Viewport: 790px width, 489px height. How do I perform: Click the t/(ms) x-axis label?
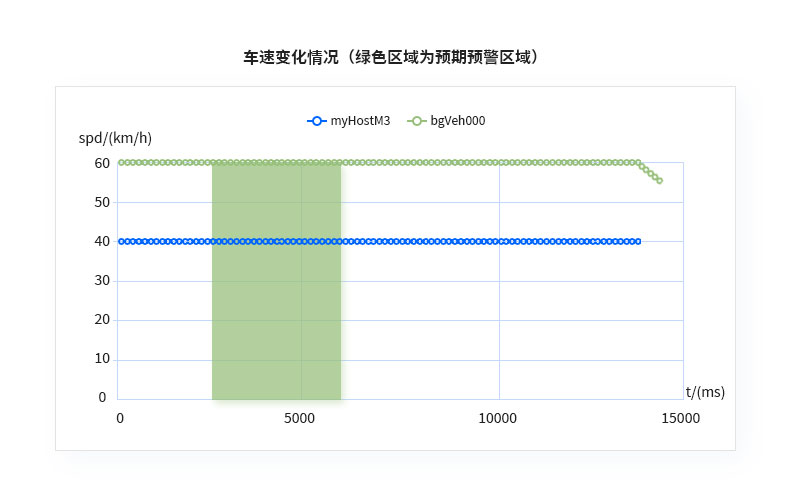click(705, 392)
